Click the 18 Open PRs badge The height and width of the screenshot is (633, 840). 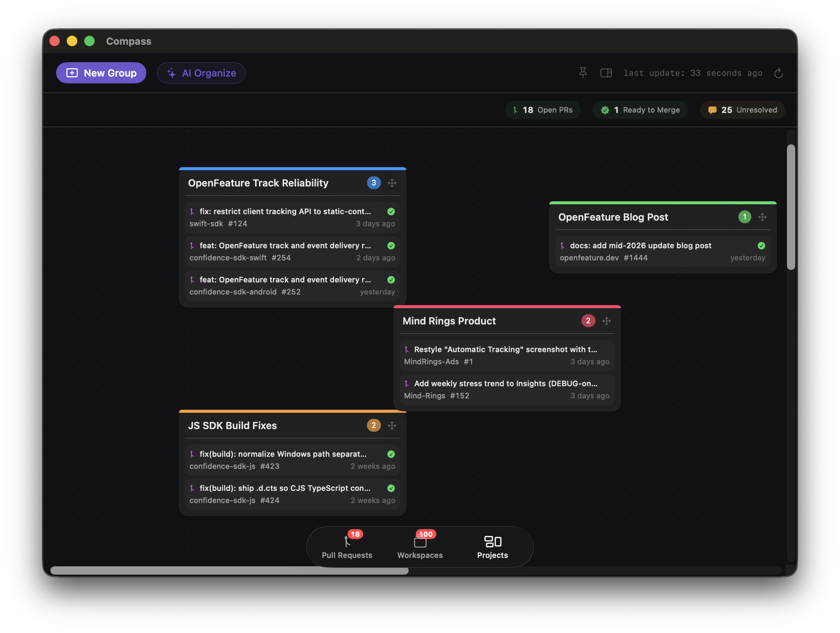pyautogui.click(x=543, y=110)
